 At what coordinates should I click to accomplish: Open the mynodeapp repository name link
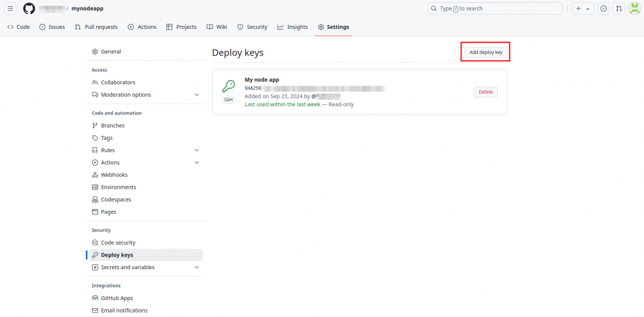tap(87, 9)
